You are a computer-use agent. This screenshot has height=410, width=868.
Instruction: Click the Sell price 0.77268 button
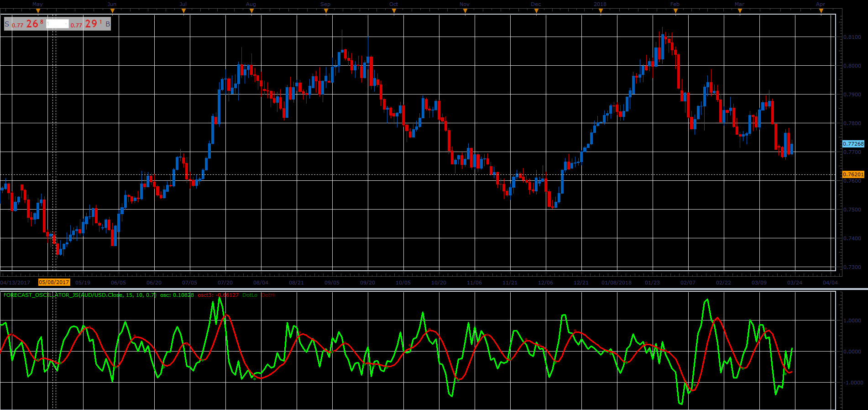pos(25,24)
